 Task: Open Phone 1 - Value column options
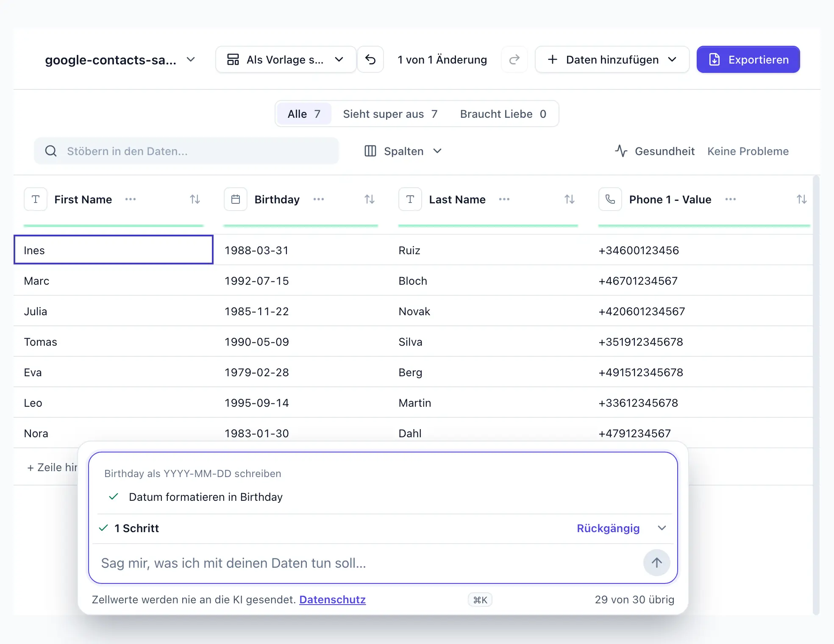point(731,199)
